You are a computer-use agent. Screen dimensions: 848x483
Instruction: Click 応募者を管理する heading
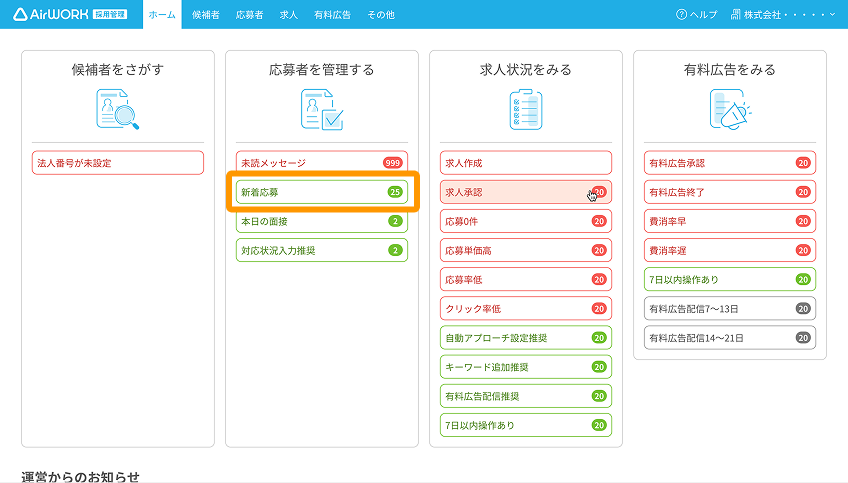click(322, 70)
